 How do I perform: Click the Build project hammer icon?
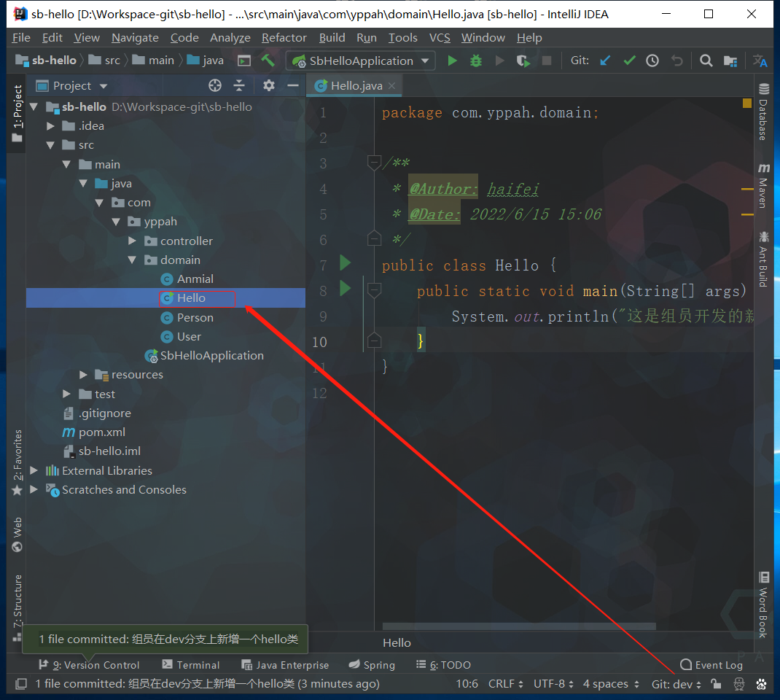tap(268, 61)
